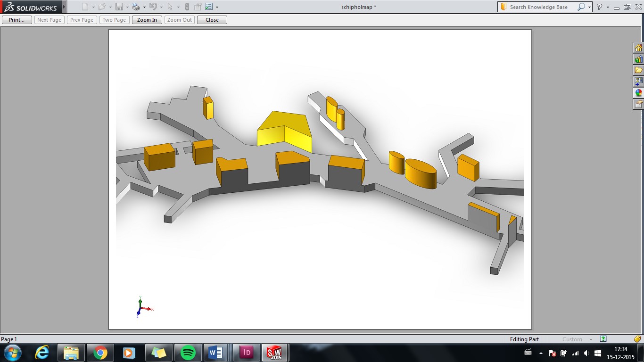Click the Next Page button
644x362 pixels.
pyautogui.click(x=50, y=20)
